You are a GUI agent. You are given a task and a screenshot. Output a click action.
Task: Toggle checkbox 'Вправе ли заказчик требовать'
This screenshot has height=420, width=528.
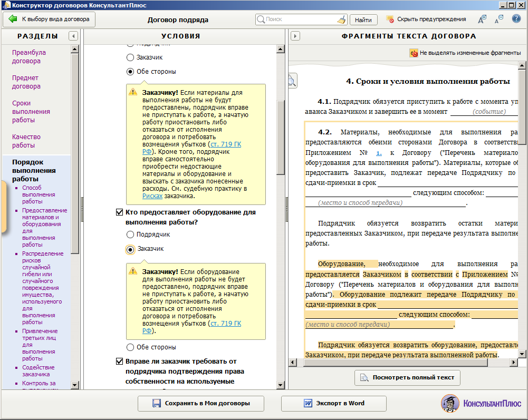[x=120, y=362]
